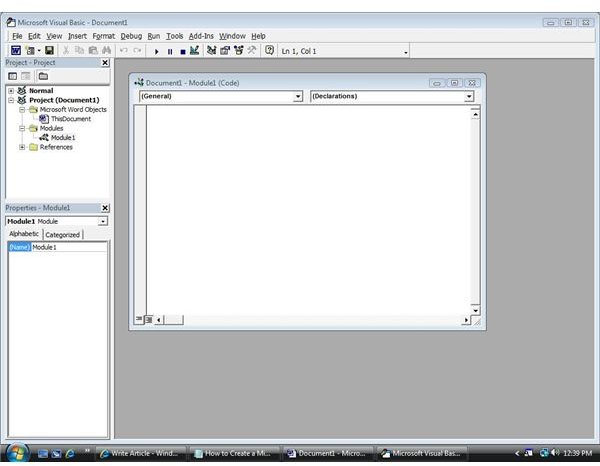
Task: Switch to Write Article taskbar window
Action: click(140, 453)
